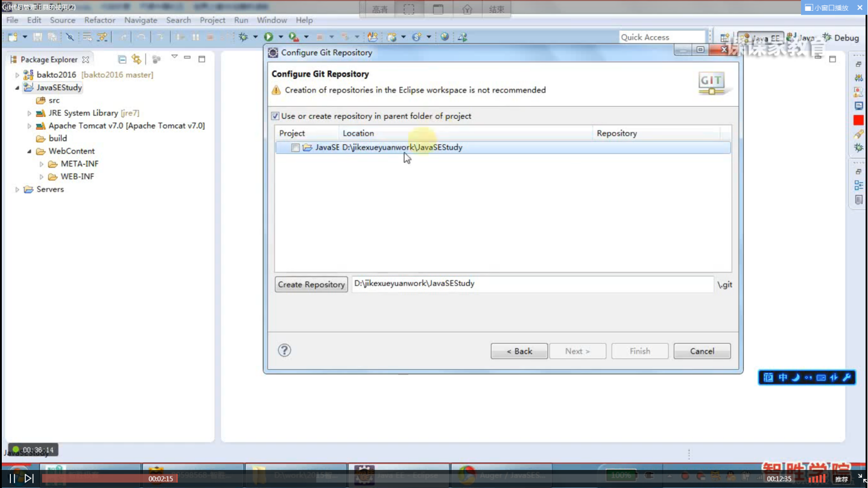Screen dimensions: 868x488
Task: Click the green Run toolbar icon
Action: tap(268, 37)
